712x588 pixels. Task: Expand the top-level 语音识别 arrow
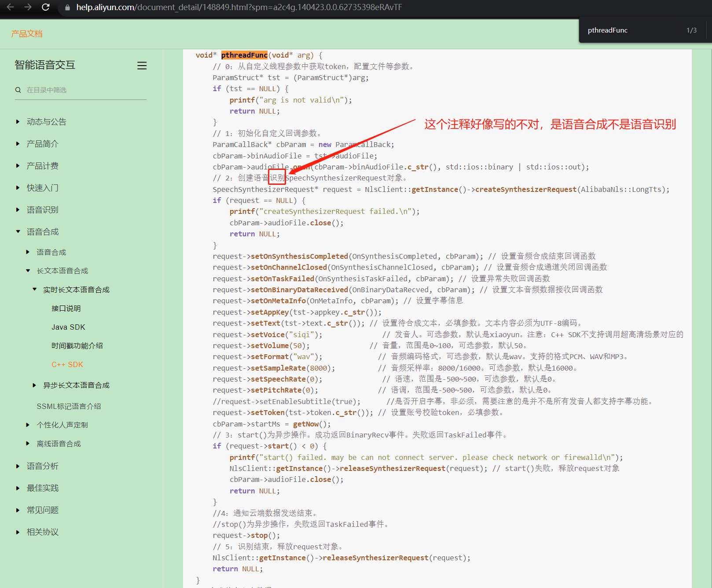pyautogui.click(x=18, y=209)
